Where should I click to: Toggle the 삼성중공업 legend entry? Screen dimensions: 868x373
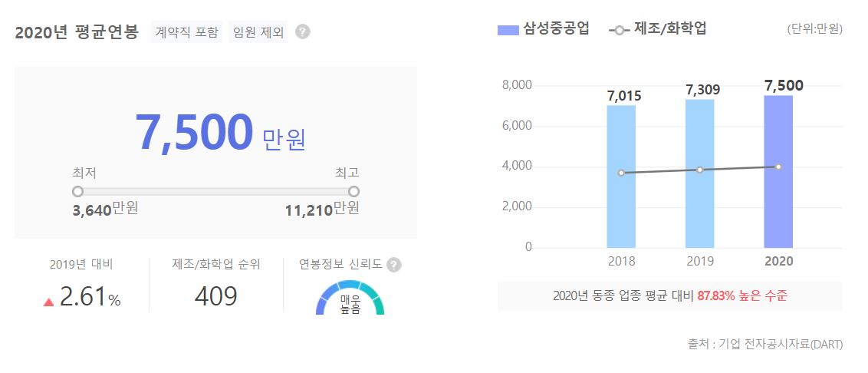(543, 29)
